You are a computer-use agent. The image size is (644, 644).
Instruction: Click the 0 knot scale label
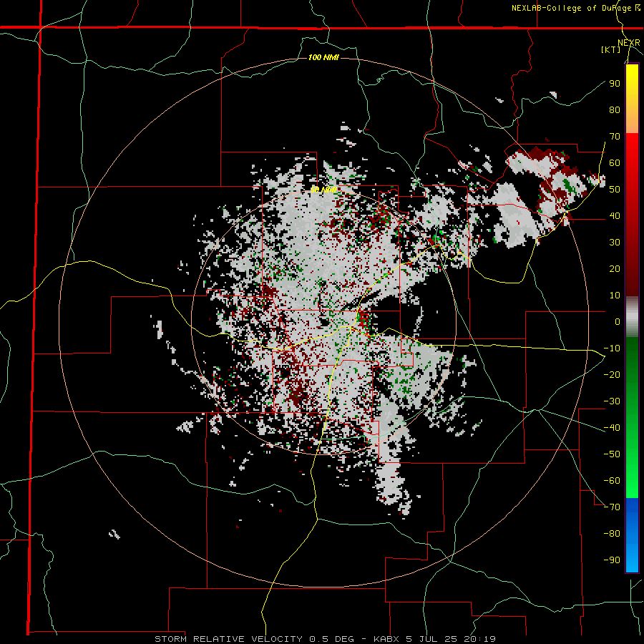[618, 321]
